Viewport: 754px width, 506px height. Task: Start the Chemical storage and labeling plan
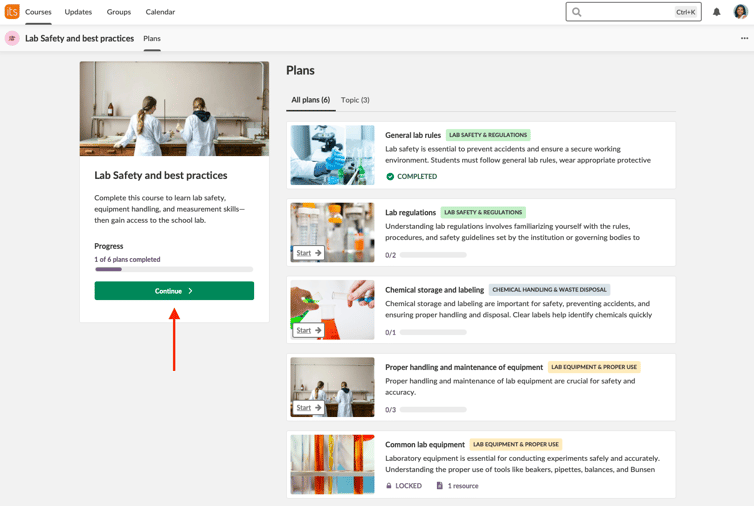coord(308,330)
